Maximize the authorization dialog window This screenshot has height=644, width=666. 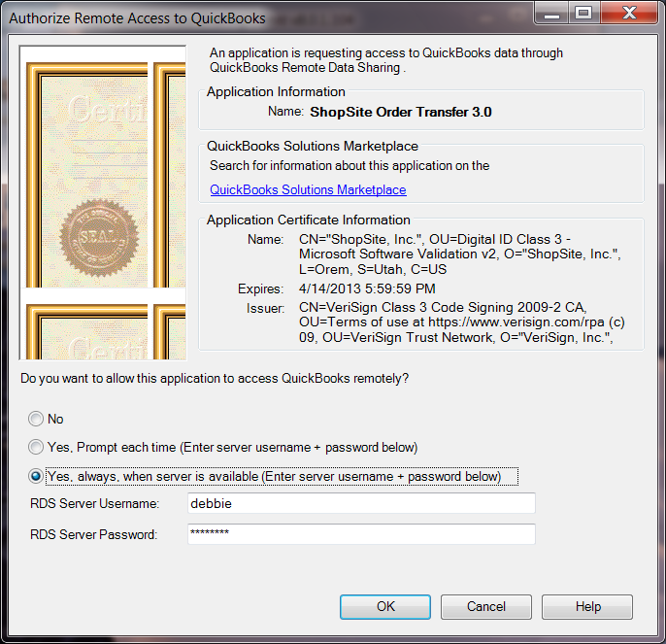[x=583, y=14]
